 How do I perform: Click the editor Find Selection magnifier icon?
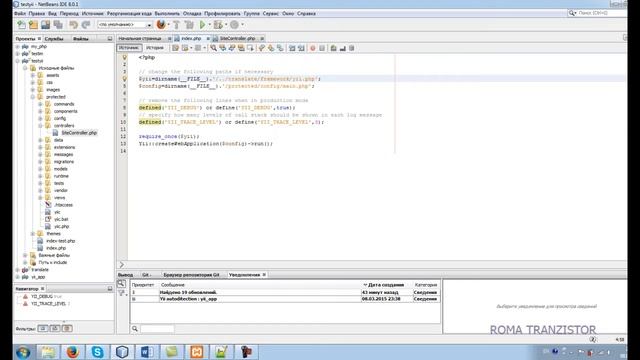coord(213,48)
